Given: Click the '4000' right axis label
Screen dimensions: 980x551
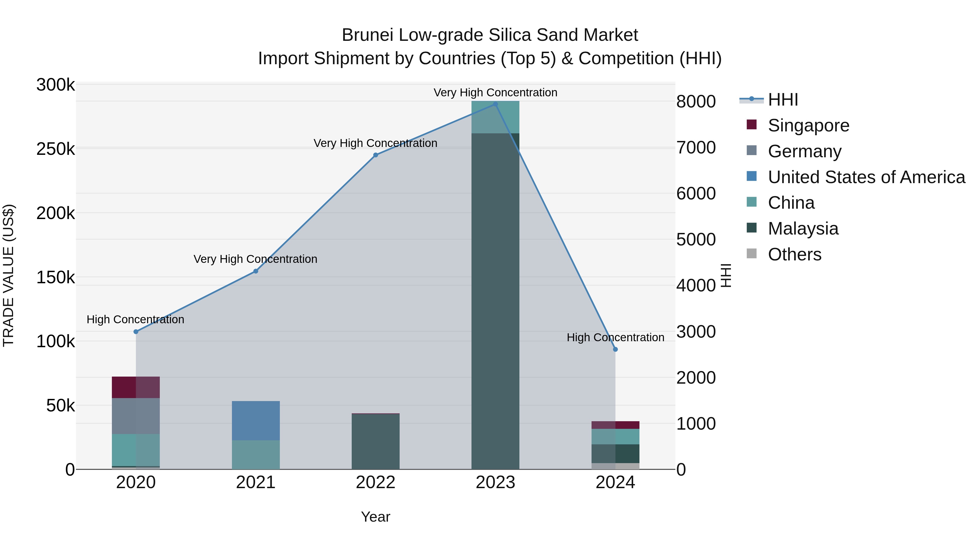Looking at the screenshot, I should tap(696, 286).
